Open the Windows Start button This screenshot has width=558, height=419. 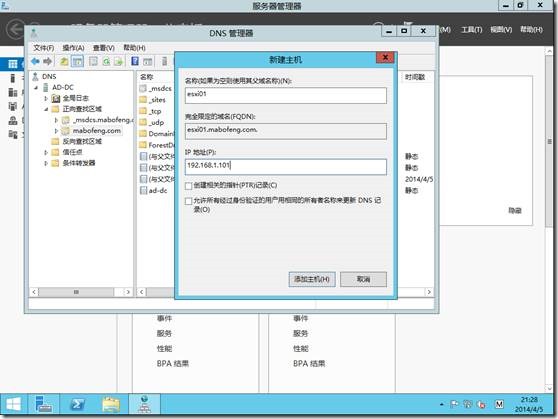pyautogui.click(x=14, y=404)
